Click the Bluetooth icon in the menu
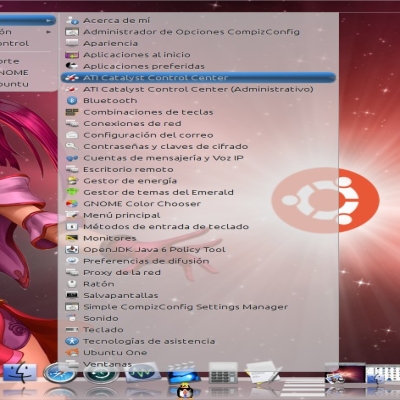 [x=72, y=100]
